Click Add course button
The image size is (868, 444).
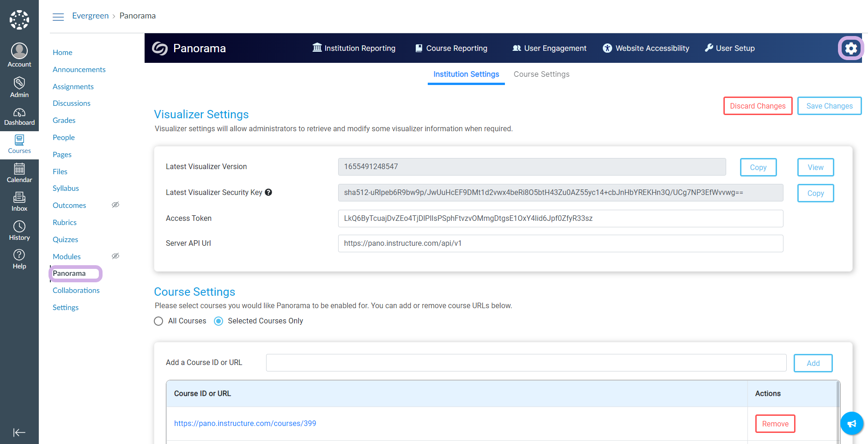[813, 363]
